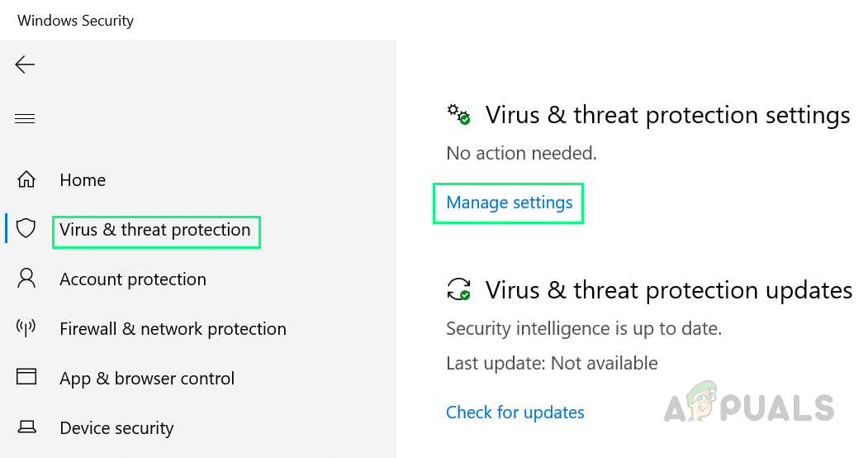This screenshot has width=868, height=458.
Task: Click the protection settings gear icon
Action: point(458,114)
